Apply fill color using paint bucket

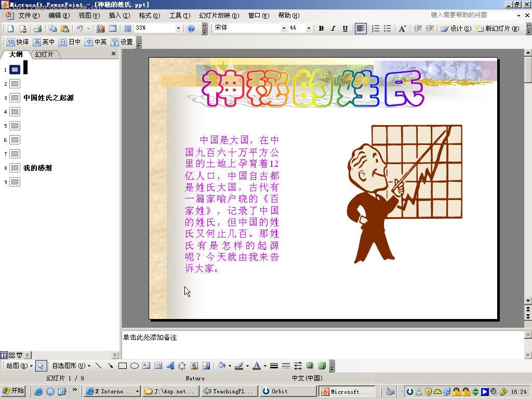point(222,365)
